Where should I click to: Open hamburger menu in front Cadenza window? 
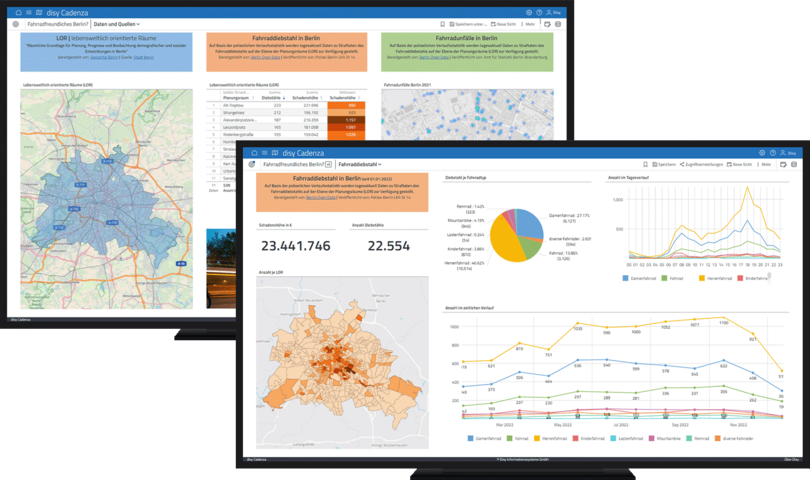(264, 153)
